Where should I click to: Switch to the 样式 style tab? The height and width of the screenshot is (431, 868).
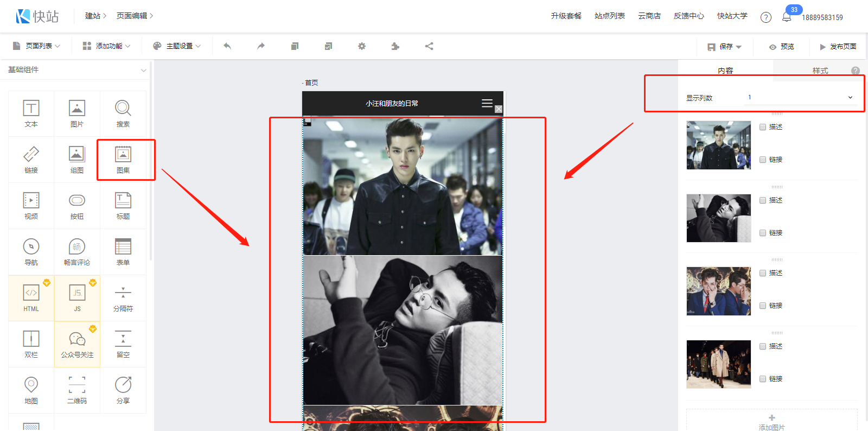pos(820,71)
